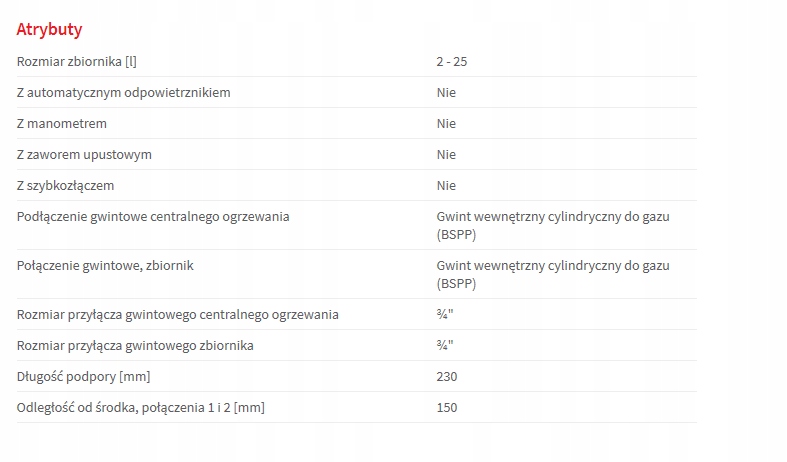
Task: Click Nie value in Z szybkozłączem row
Action: click(446, 186)
